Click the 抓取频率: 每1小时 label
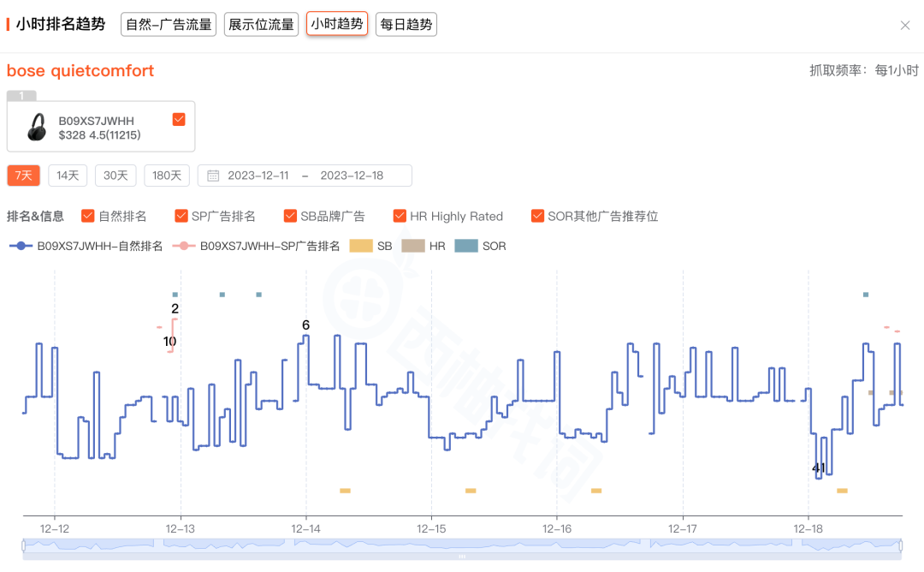This screenshot has height=572, width=924. coord(864,71)
